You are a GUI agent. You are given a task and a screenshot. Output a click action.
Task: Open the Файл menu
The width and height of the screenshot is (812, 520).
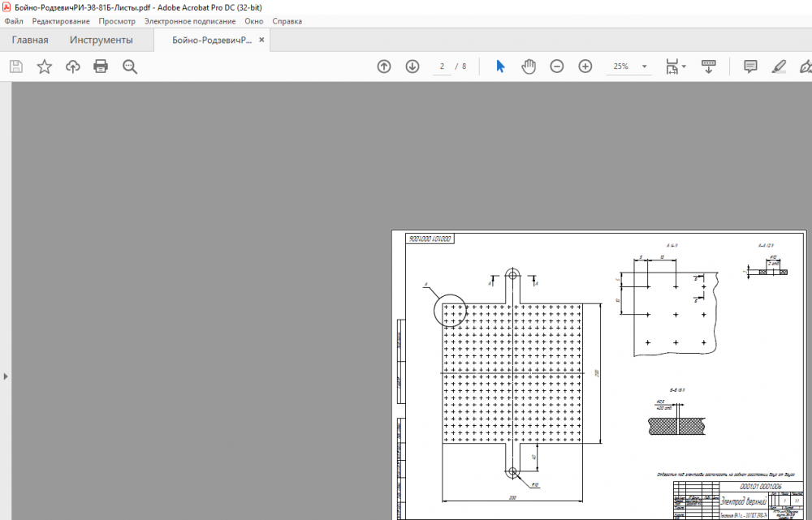click(x=14, y=21)
